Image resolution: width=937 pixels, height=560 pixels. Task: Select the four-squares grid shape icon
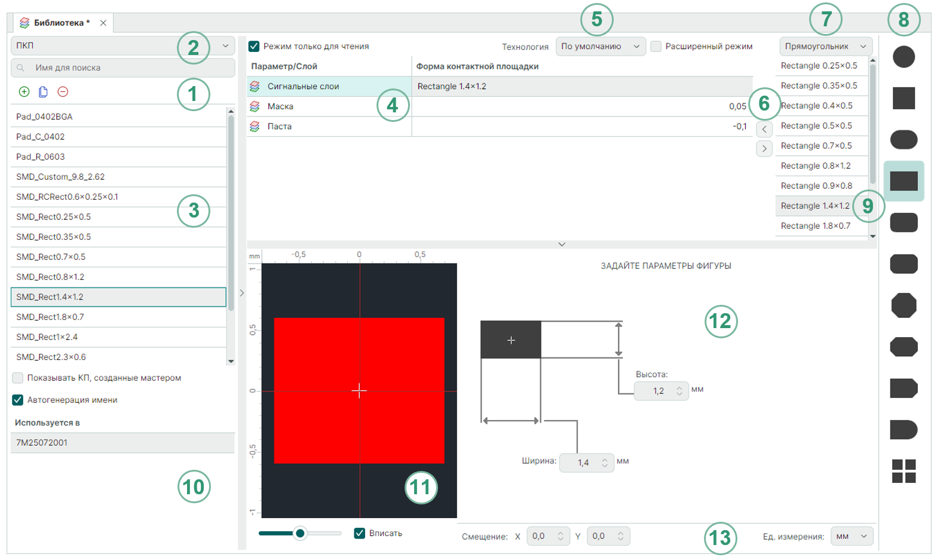(x=904, y=471)
